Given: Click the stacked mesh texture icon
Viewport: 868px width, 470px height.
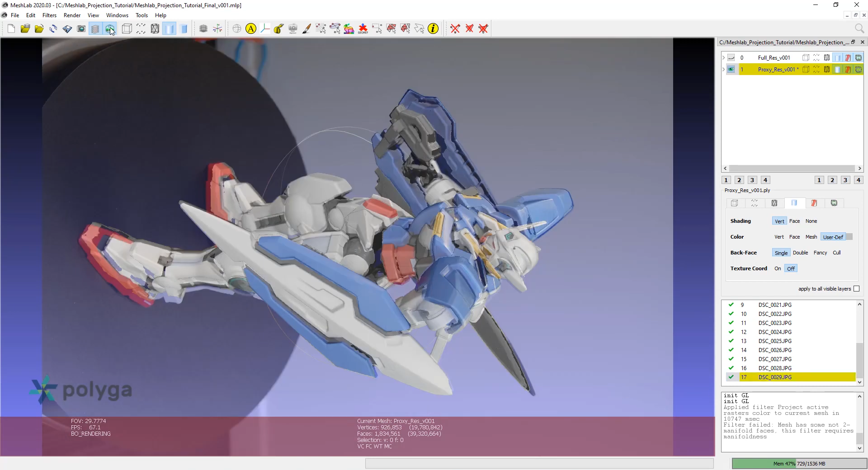Looking at the screenshot, I should (x=203, y=29).
